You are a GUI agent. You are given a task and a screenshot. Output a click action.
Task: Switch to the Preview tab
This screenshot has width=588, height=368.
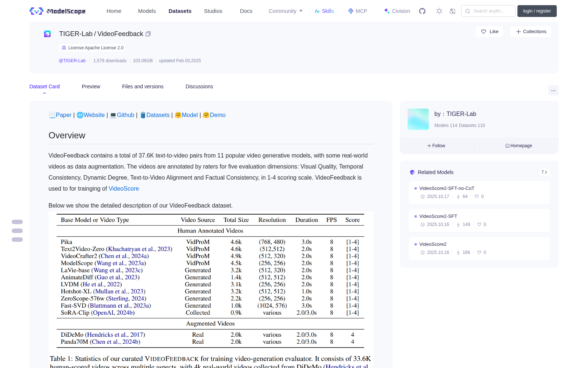pos(91,86)
